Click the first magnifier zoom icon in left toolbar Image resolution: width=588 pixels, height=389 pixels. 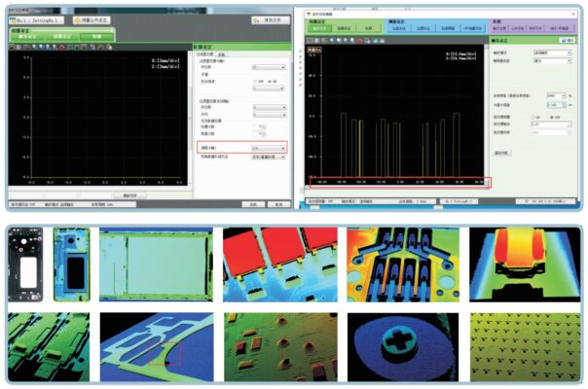pos(34,47)
